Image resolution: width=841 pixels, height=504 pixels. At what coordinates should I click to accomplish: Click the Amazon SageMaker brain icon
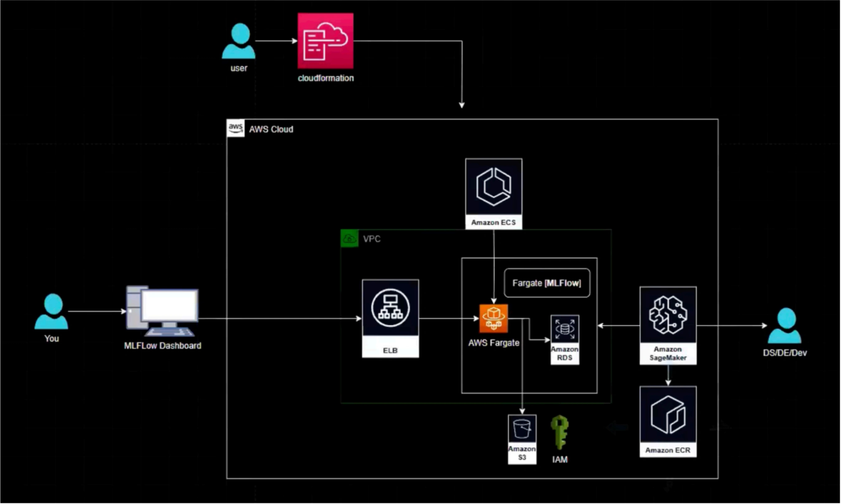click(x=668, y=315)
